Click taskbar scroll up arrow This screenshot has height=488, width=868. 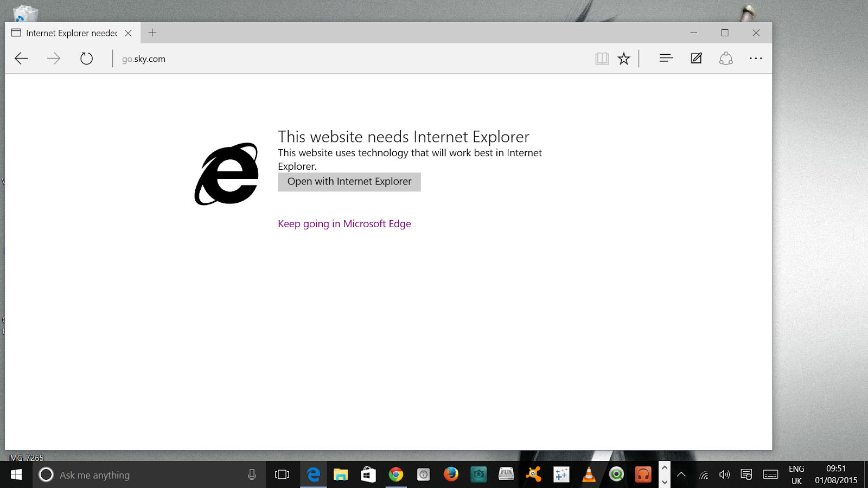point(665,468)
